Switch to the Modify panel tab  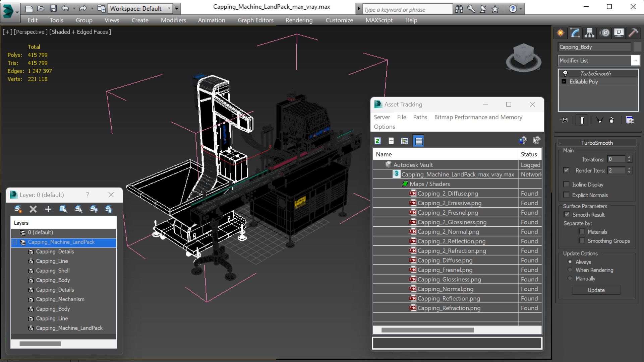pos(575,33)
